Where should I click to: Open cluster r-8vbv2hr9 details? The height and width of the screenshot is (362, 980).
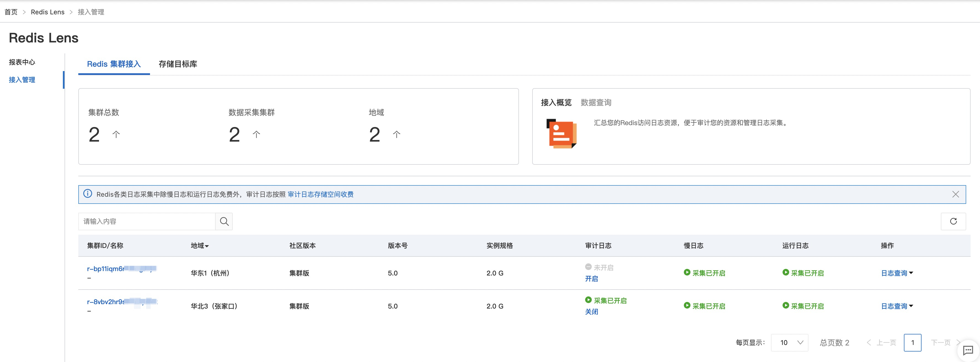(122, 302)
